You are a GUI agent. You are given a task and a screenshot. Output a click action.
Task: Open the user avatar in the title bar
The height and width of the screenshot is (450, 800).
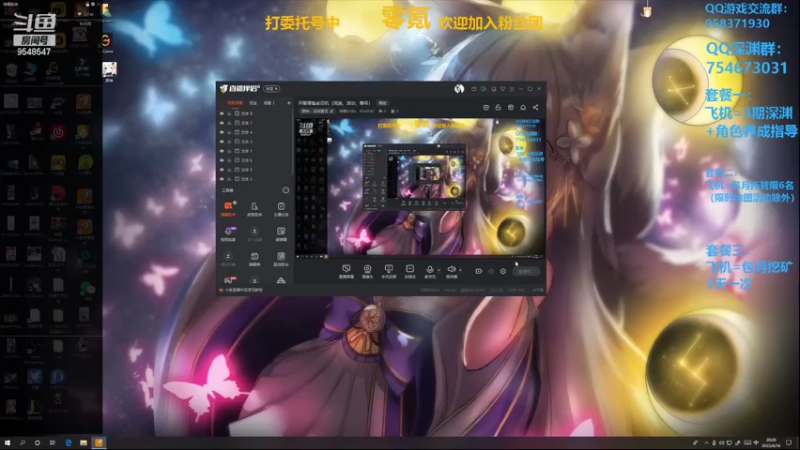(x=459, y=89)
